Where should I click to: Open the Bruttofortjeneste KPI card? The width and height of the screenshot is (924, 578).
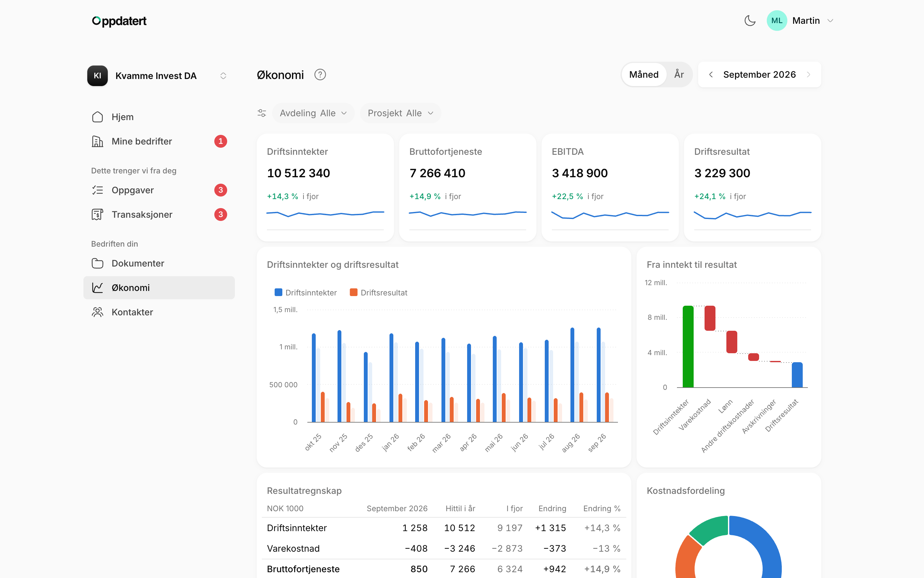(x=467, y=187)
